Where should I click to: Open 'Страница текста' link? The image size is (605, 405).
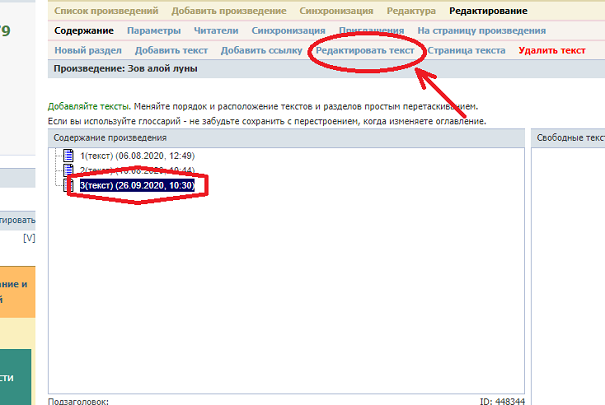tap(466, 50)
